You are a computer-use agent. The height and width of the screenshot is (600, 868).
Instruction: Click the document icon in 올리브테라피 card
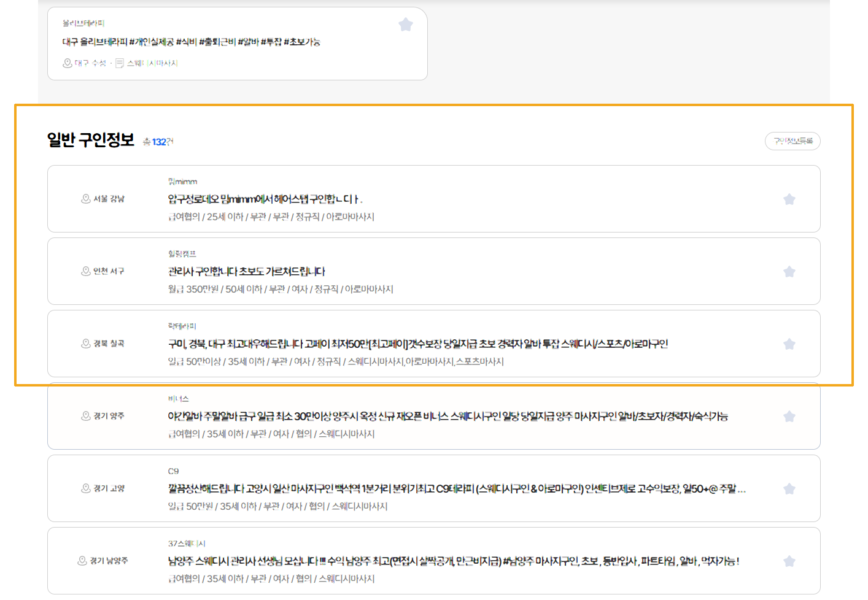[x=120, y=63]
